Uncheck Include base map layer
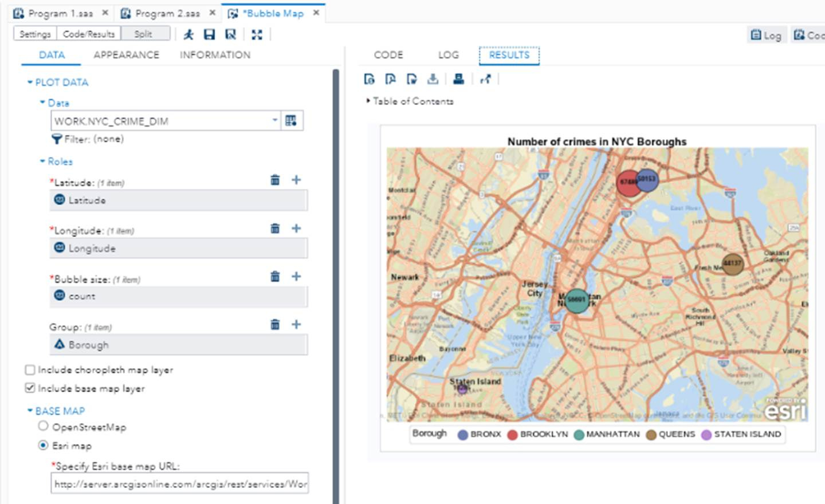 point(30,388)
